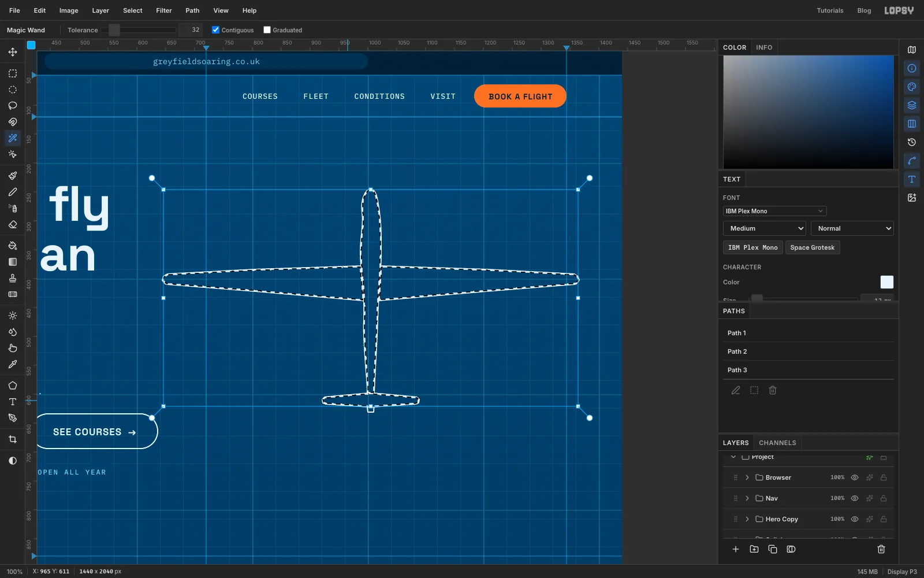Switch to the Info tab

coord(764,47)
